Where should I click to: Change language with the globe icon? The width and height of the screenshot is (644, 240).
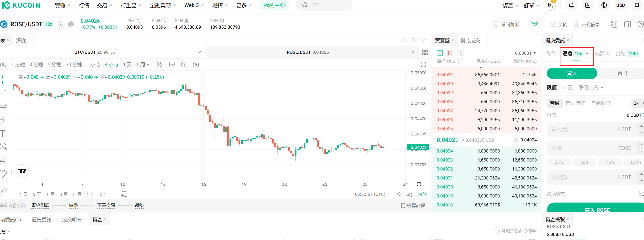point(604,5)
